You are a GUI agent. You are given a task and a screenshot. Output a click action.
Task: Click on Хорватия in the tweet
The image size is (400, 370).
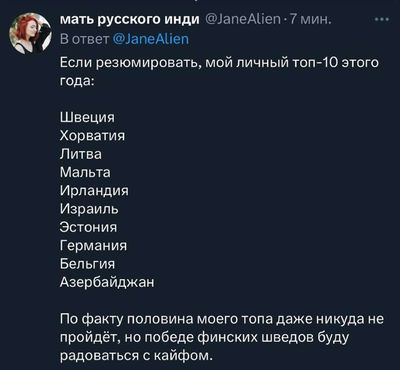click(92, 136)
